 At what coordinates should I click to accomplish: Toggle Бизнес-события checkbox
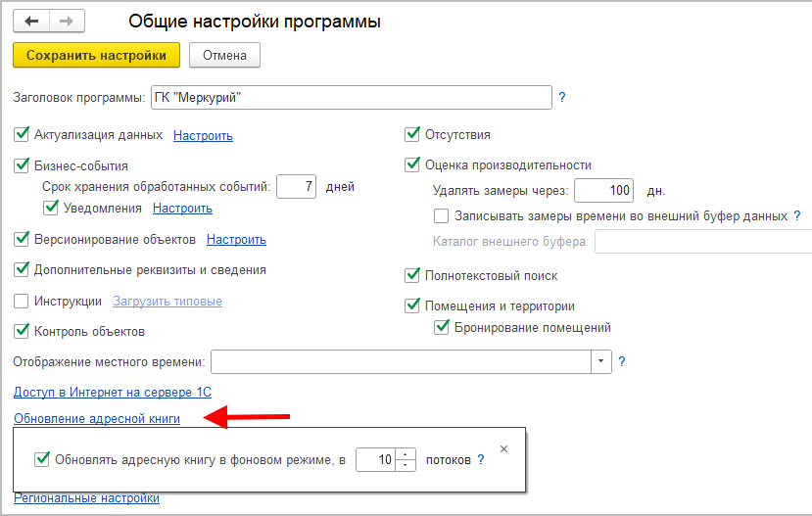(22, 165)
